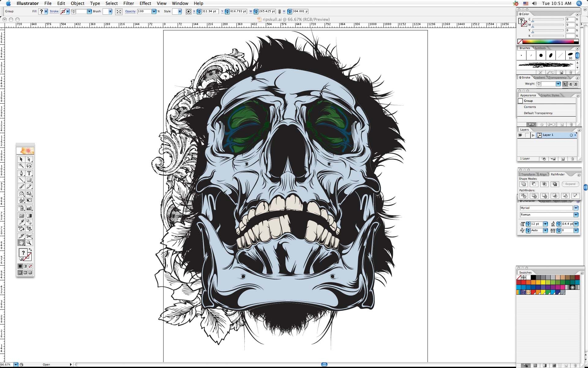Image resolution: width=588 pixels, height=368 pixels.
Task: Click the X position field in control bar
Action: tap(209, 11)
